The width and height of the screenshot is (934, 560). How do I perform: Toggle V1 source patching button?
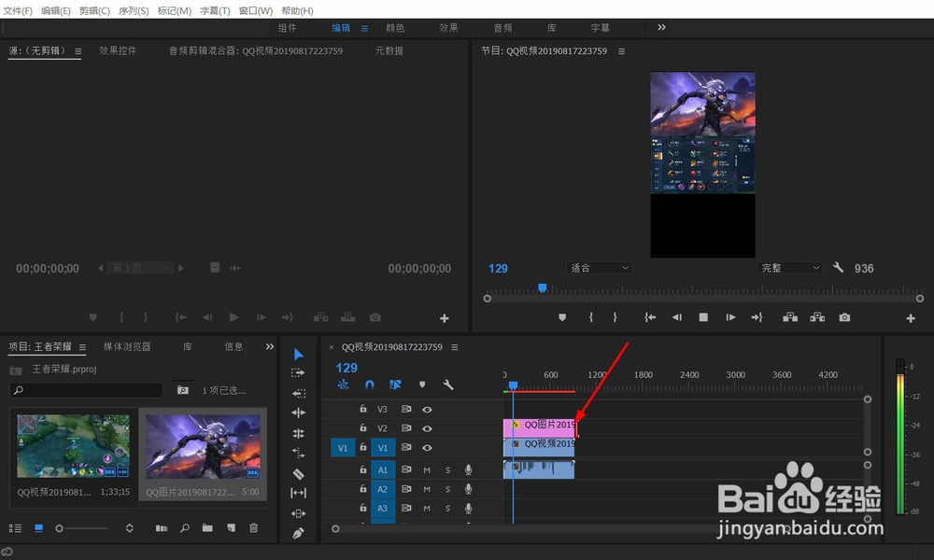[343, 447]
